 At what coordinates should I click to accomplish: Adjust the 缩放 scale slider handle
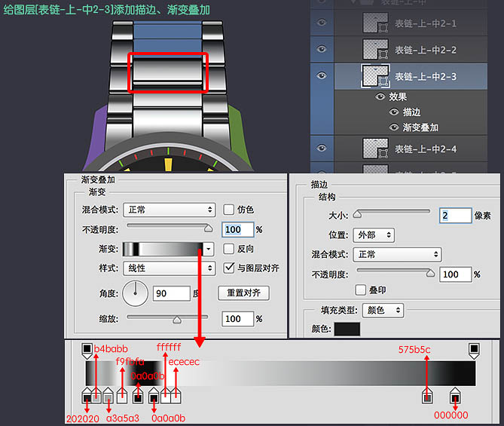177,320
